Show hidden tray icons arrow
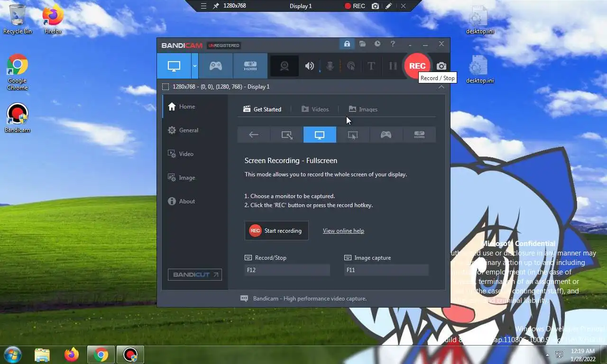This screenshot has height=364, width=607. point(548,355)
